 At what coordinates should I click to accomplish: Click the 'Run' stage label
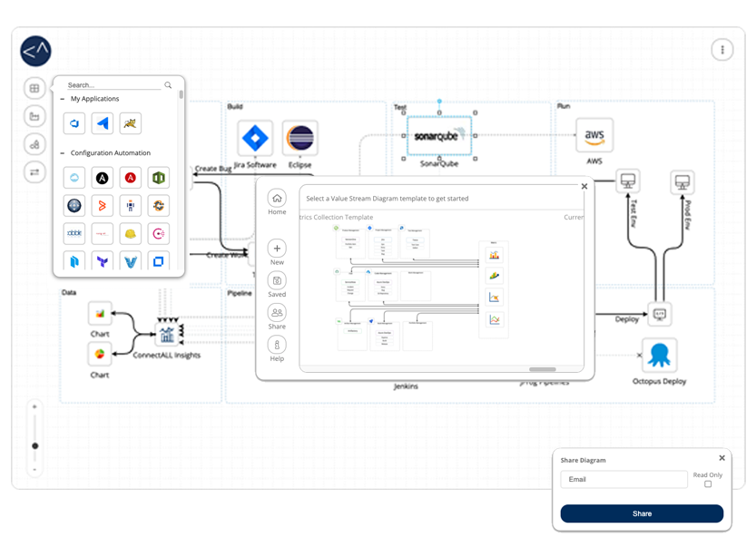coord(563,106)
